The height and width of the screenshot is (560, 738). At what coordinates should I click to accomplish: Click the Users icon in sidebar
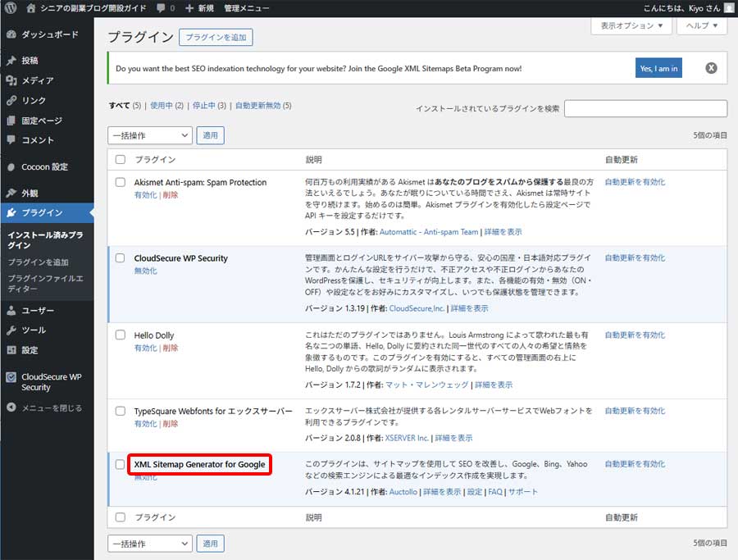11,311
